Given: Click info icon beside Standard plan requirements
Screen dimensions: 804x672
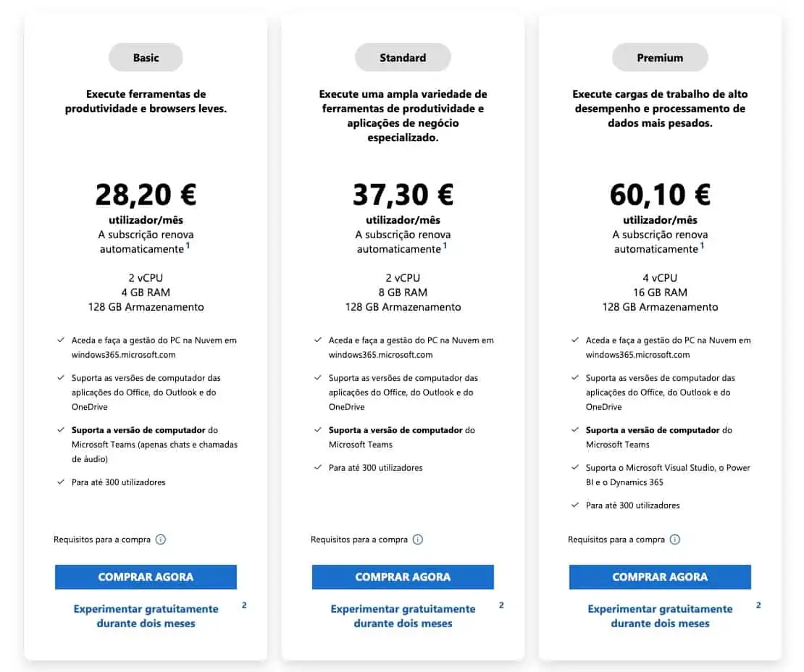Looking at the screenshot, I should [x=418, y=539].
